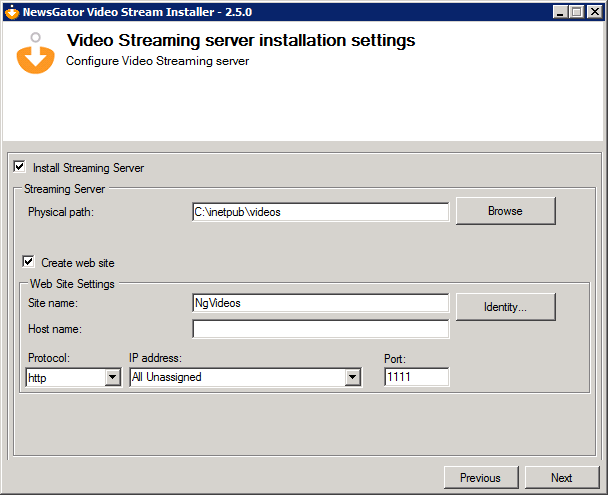Close the Video Stream Installer window
This screenshot has width=608, height=495.
[x=594, y=11]
